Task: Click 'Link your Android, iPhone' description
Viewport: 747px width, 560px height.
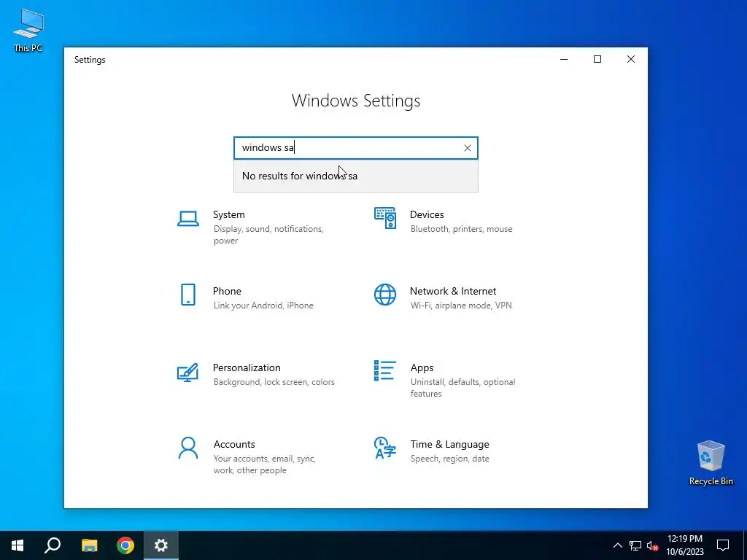Action: (263, 306)
